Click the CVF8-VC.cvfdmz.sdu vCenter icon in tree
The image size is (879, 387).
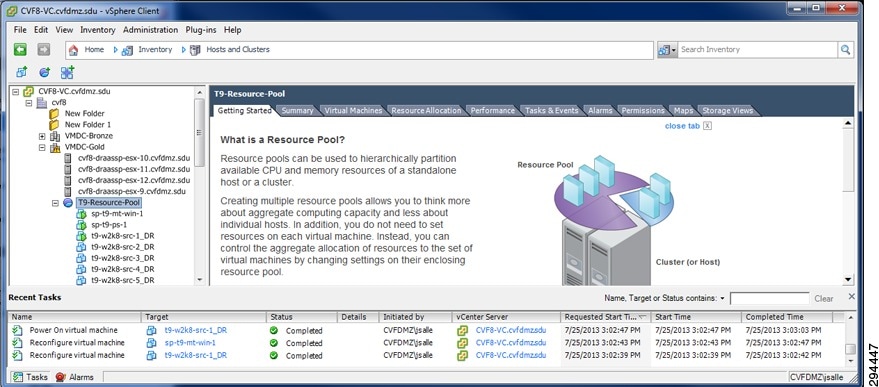tap(28, 91)
